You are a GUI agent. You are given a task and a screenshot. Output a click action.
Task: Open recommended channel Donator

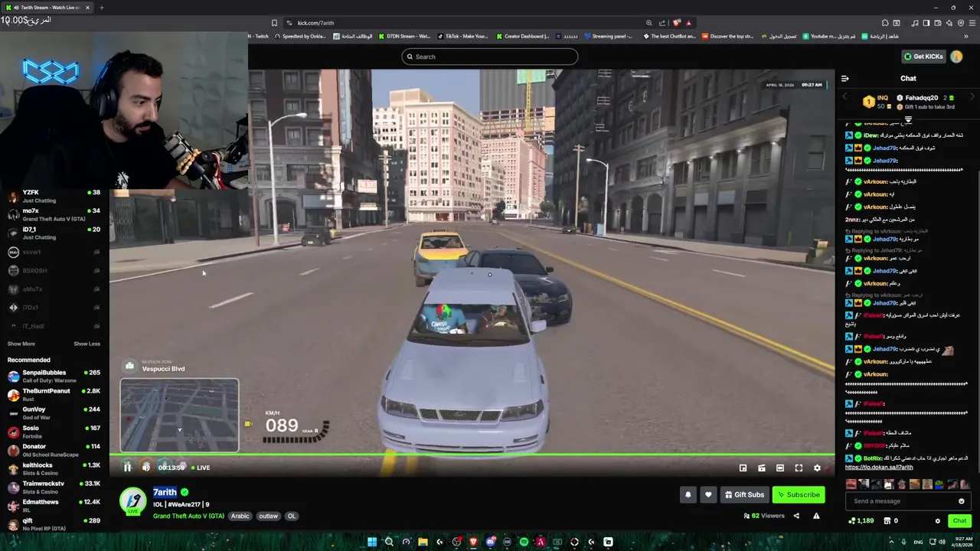pos(54,450)
